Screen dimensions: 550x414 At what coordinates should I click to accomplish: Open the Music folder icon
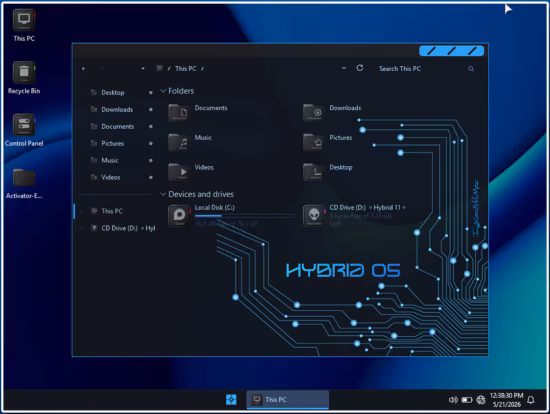coord(179,142)
